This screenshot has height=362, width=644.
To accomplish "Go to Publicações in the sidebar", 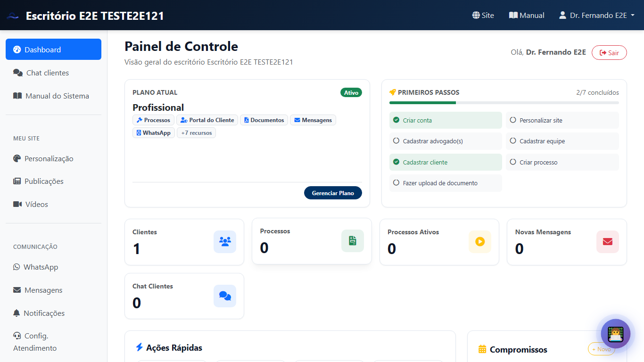I will pyautogui.click(x=53, y=181).
